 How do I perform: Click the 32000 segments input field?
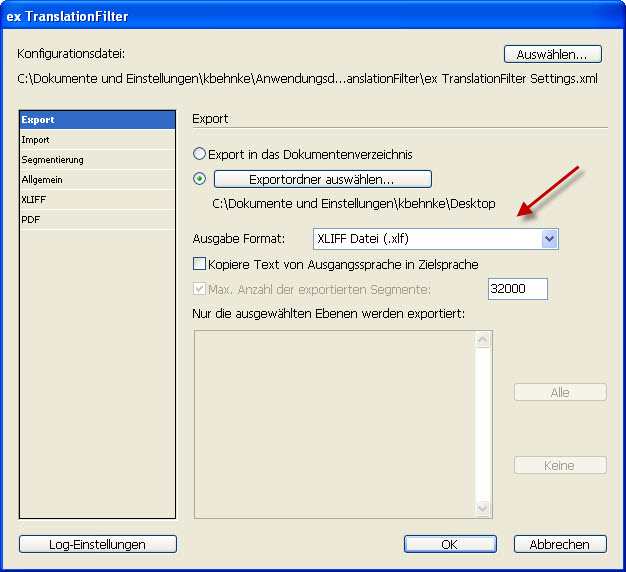[x=518, y=289]
